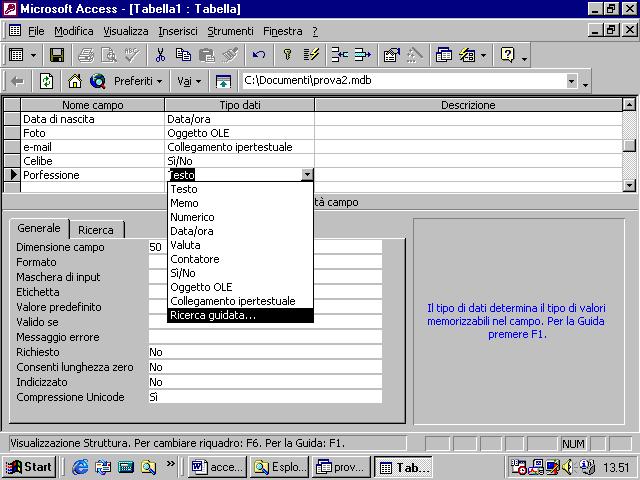
Task: Open Print Preview from toolbar
Action: tap(109, 55)
